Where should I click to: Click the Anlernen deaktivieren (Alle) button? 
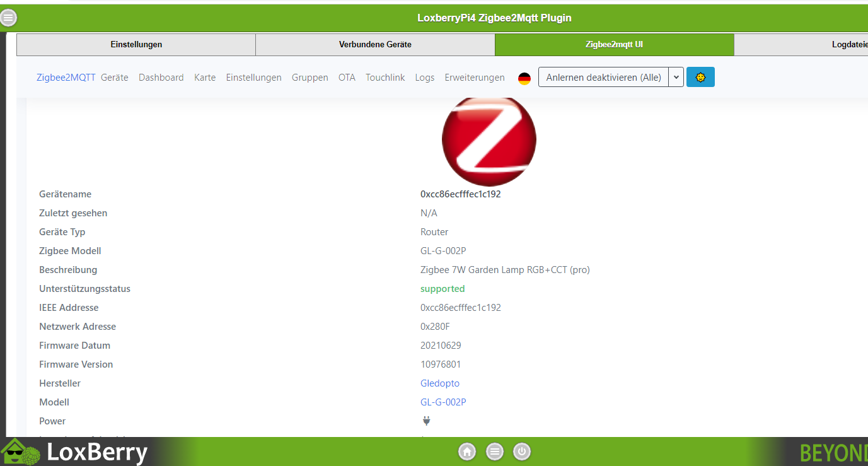(604, 77)
